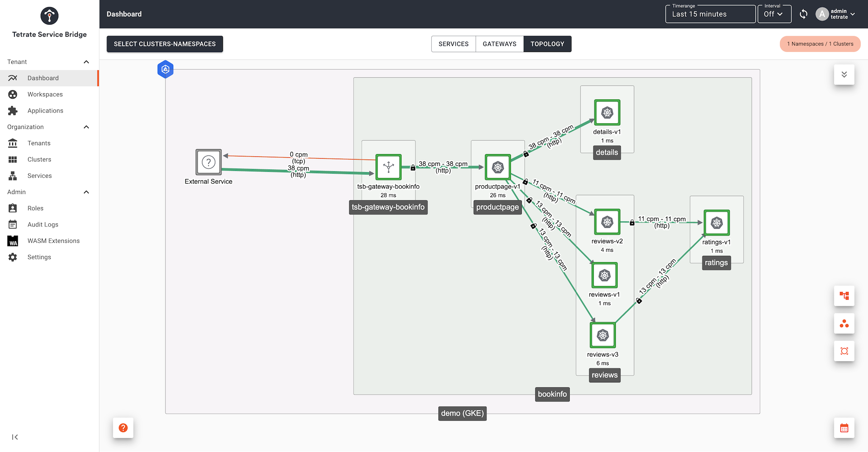Click the Workspaces icon in sidebar

(x=13, y=94)
